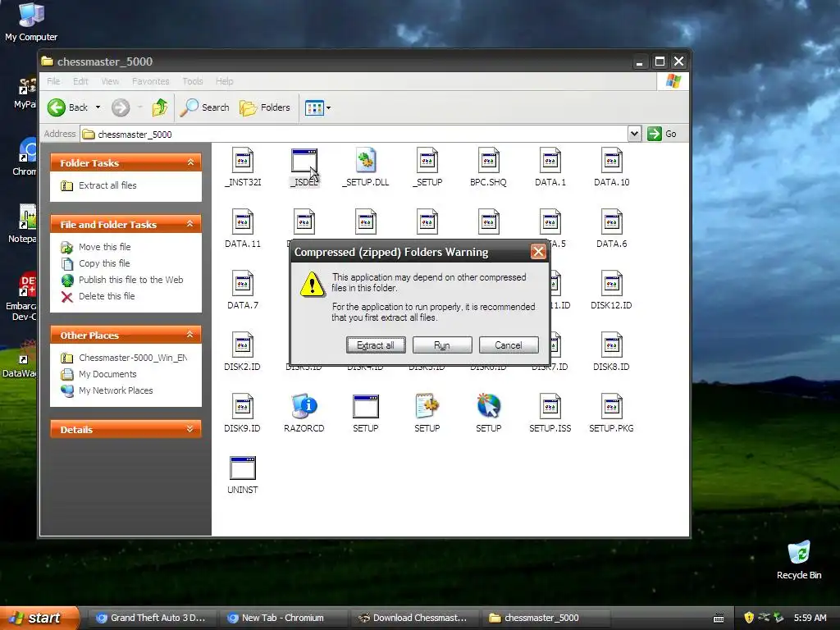Click Cancel in warning dialog
Image resolution: width=840 pixels, height=630 pixels.
pos(509,345)
